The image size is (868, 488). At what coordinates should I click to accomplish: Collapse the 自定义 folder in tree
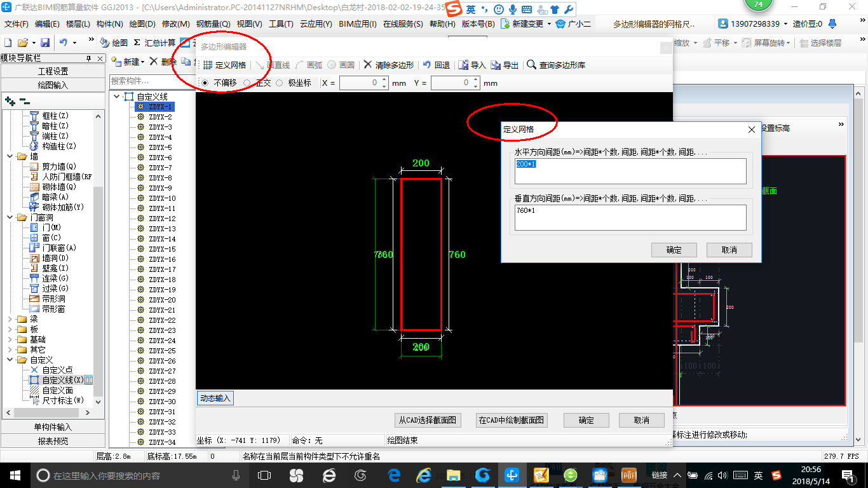tap(11, 360)
